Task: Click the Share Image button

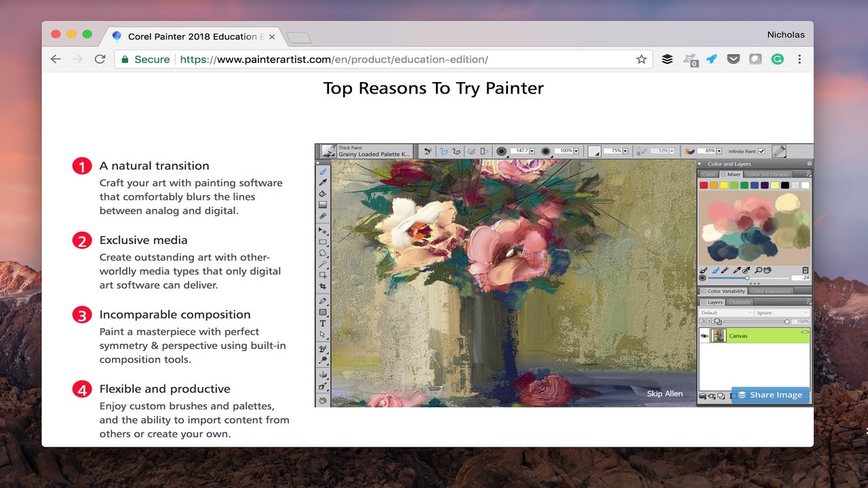Action: tap(770, 395)
